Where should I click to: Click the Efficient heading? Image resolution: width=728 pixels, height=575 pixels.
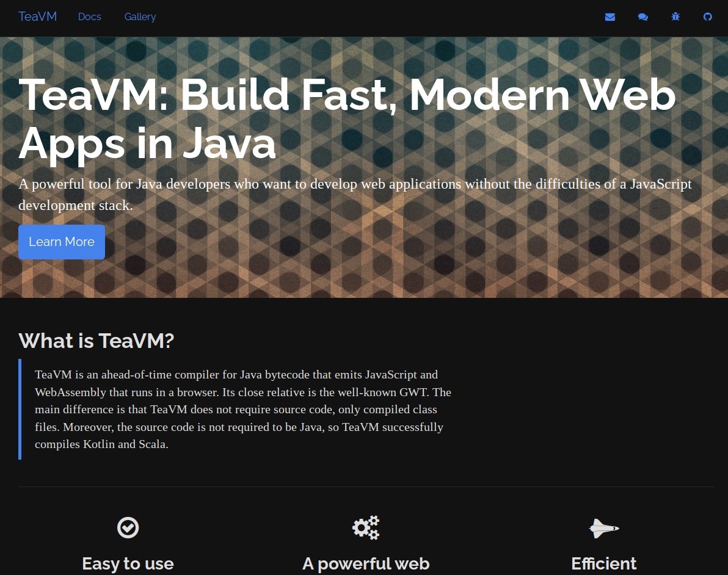coord(604,563)
